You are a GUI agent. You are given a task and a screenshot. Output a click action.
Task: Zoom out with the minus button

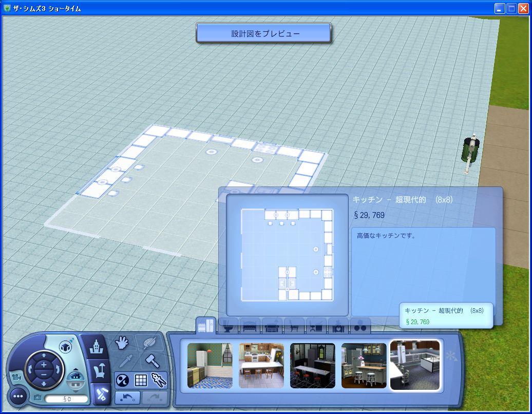(44, 374)
